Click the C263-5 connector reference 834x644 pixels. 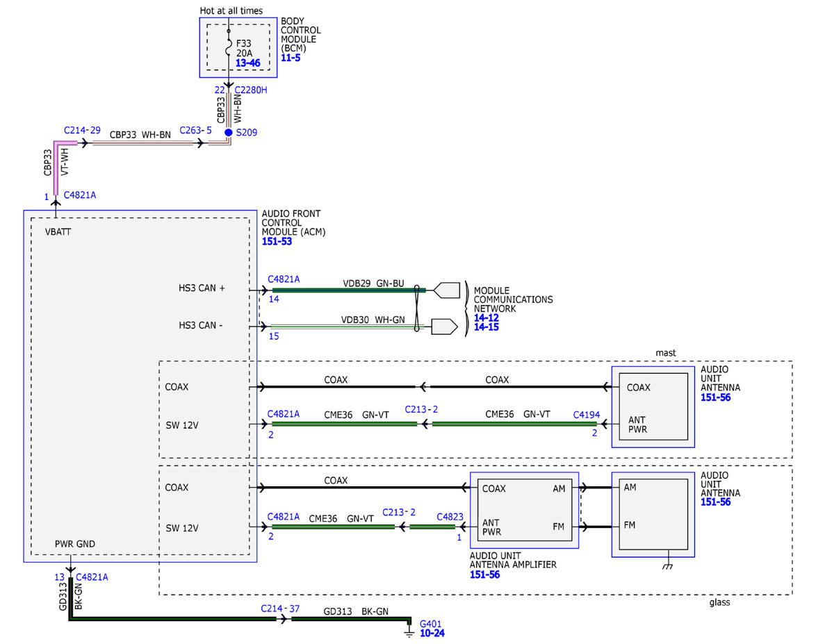coord(195,130)
